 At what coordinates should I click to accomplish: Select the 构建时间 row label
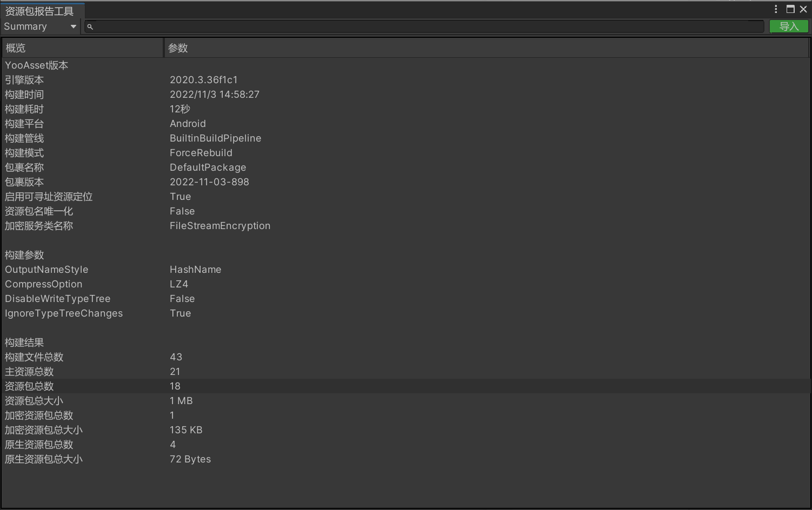(x=24, y=95)
